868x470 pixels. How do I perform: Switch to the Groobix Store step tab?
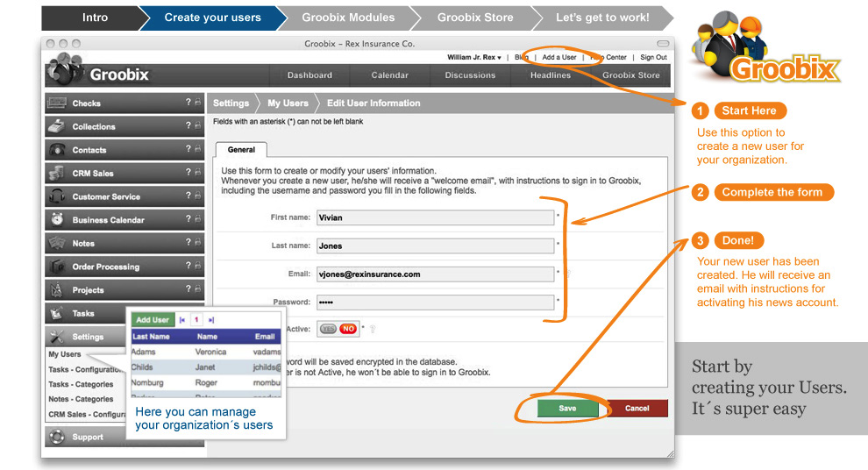coord(475,18)
